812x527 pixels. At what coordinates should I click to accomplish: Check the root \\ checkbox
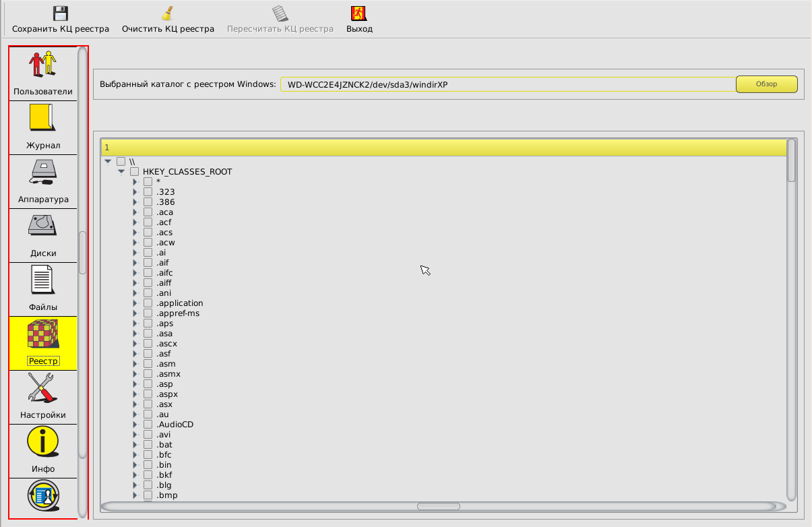click(x=121, y=162)
